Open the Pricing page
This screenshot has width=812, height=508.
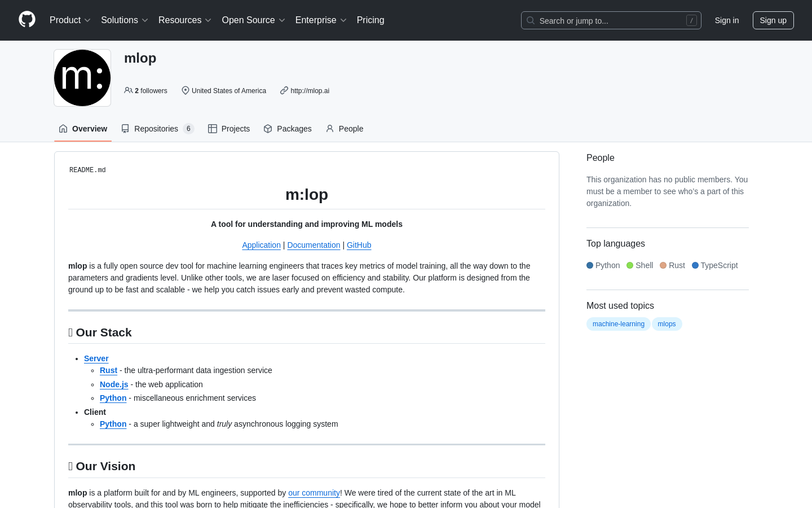point(370,20)
